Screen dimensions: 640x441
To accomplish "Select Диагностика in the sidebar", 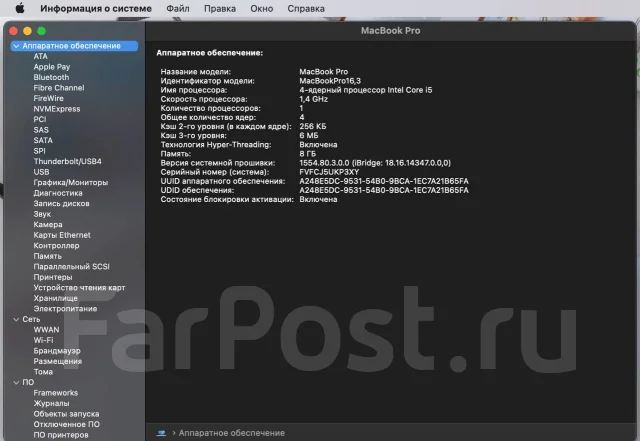I will pos(58,193).
